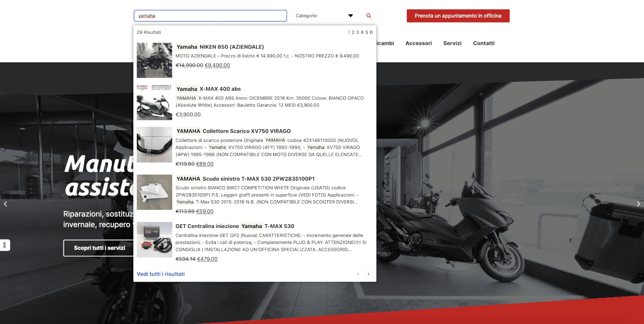This screenshot has width=644, height=324.
Task: Open the Yamaha NIKEN 850 (AZIENDALE) result
Action: pyautogui.click(x=220, y=47)
